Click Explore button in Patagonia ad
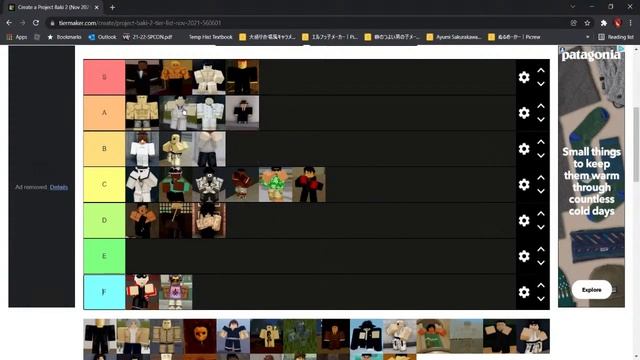The width and height of the screenshot is (640, 360). (x=591, y=289)
